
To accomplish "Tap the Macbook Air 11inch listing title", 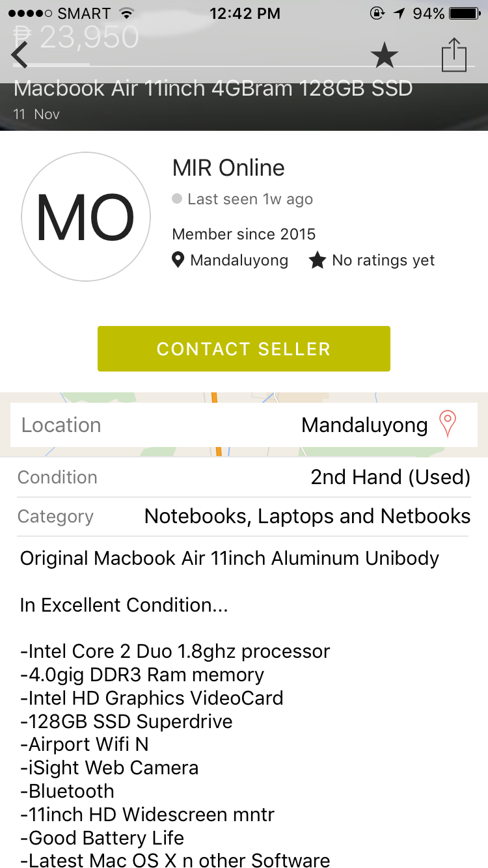I will pos(213,89).
